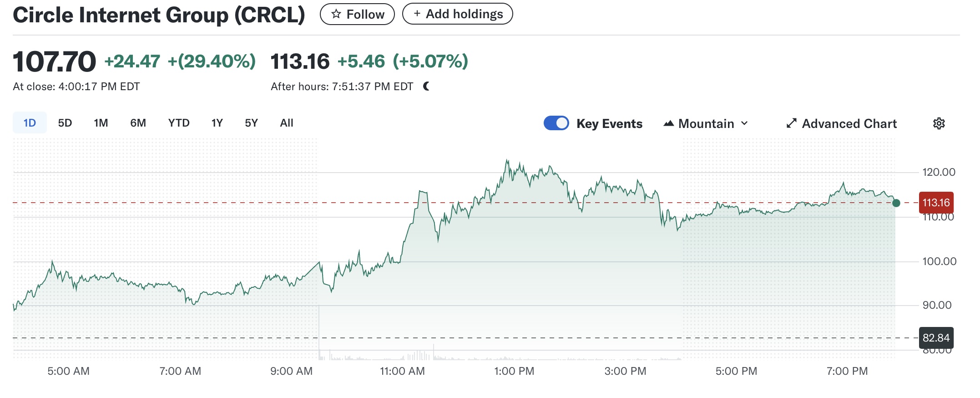Viewport: 980px width, 398px height.
Task: Switch chart to 6M range
Action: tap(138, 123)
